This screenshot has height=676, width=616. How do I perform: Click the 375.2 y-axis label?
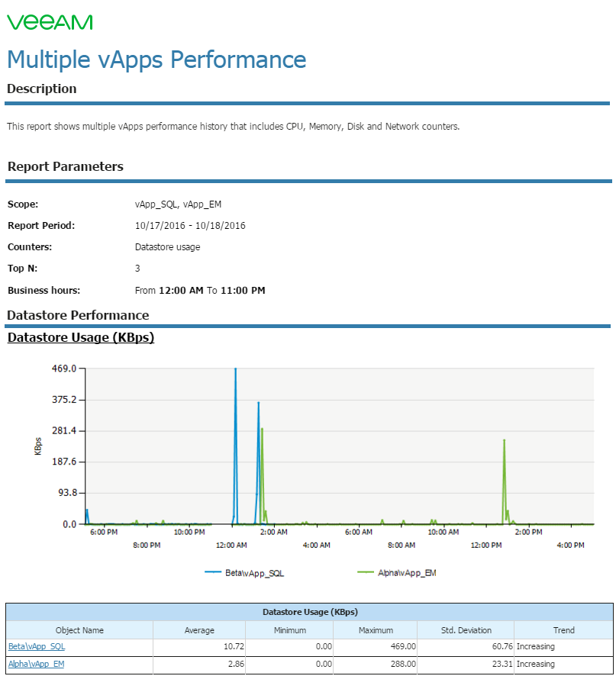[x=64, y=400]
